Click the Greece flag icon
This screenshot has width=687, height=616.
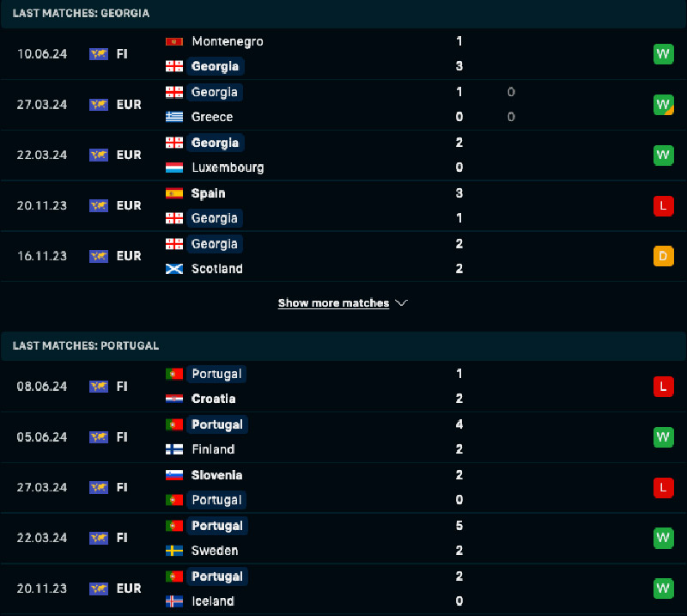coord(173,117)
